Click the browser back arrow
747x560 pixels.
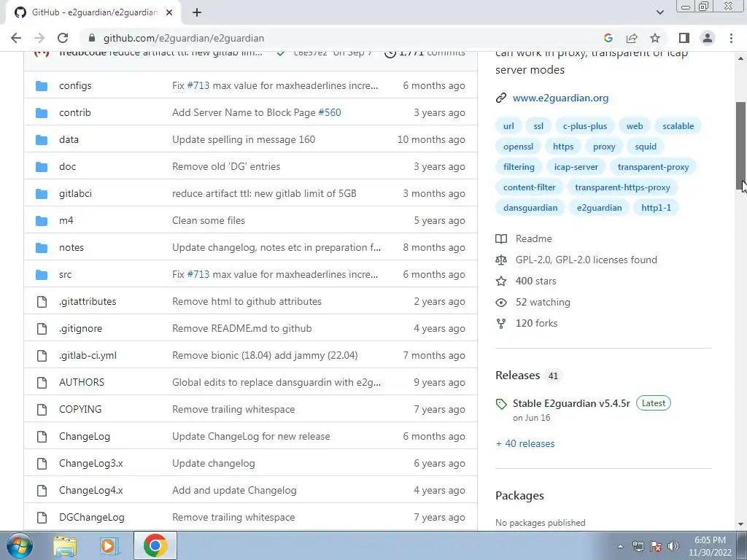(x=16, y=38)
